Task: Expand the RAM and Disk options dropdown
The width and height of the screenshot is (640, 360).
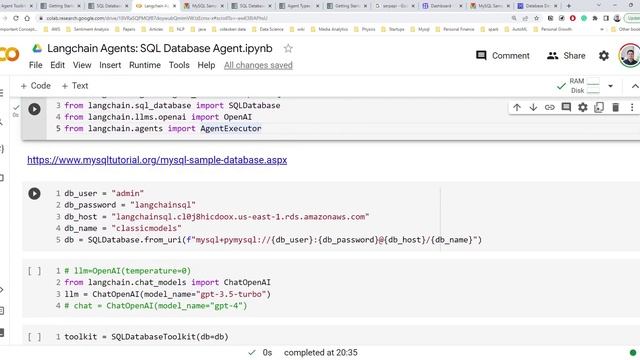Action: click(x=611, y=86)
